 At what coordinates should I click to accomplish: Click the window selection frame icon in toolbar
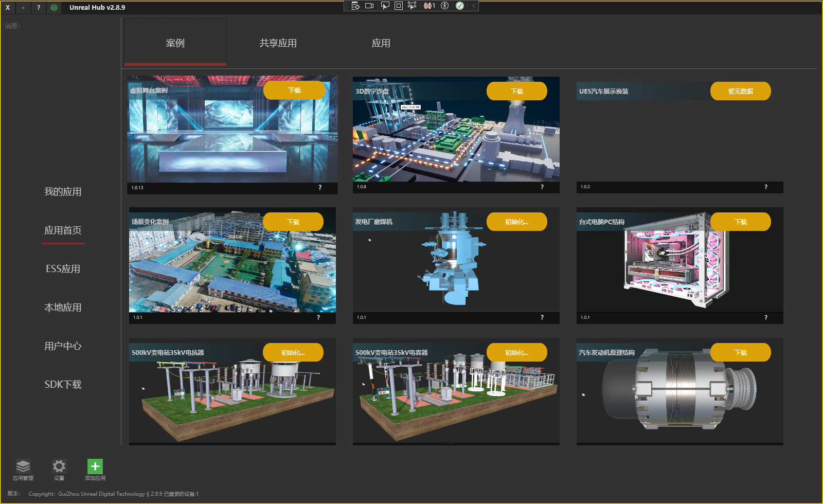click(x=398, y=6)
